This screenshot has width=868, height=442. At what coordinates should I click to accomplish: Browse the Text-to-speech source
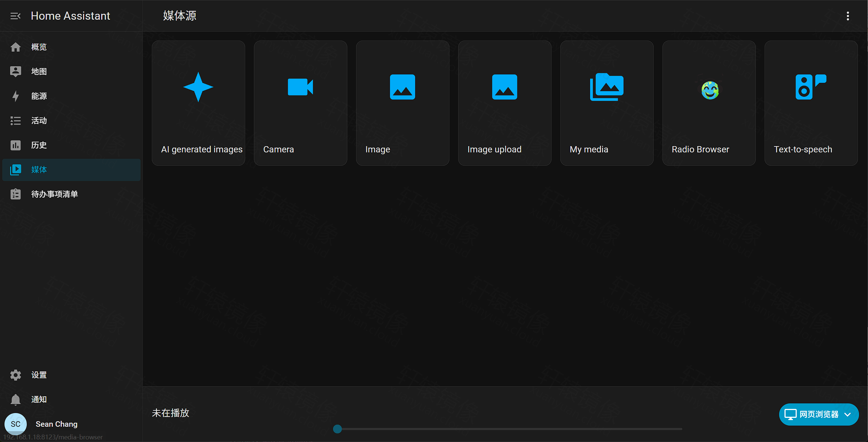click(811, 103)
